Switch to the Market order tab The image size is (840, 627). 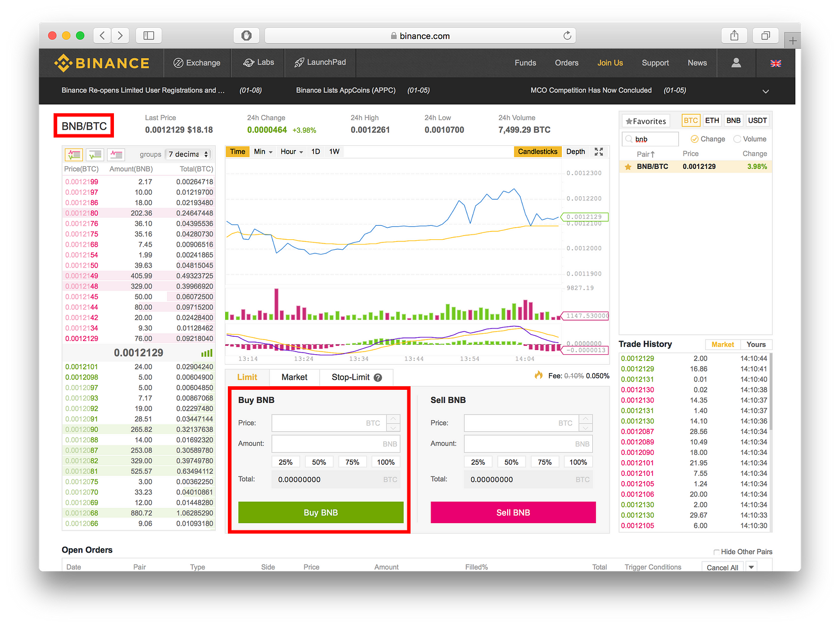[294, 377]
